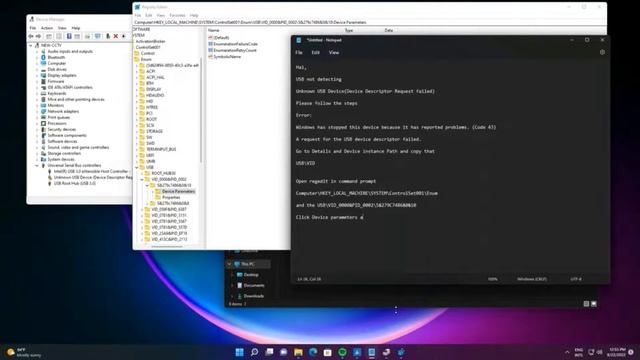Open Spotify from the taskbar
Screen dimensions: 640x360
tap(342, 352)
